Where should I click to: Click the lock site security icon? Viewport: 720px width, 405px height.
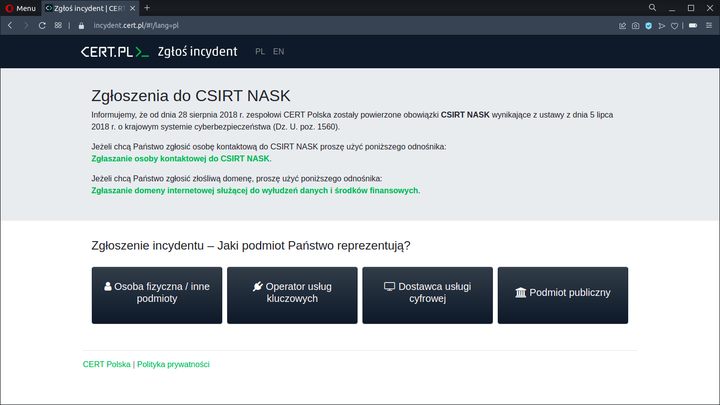pyautogui.click(x=81, y=26)
